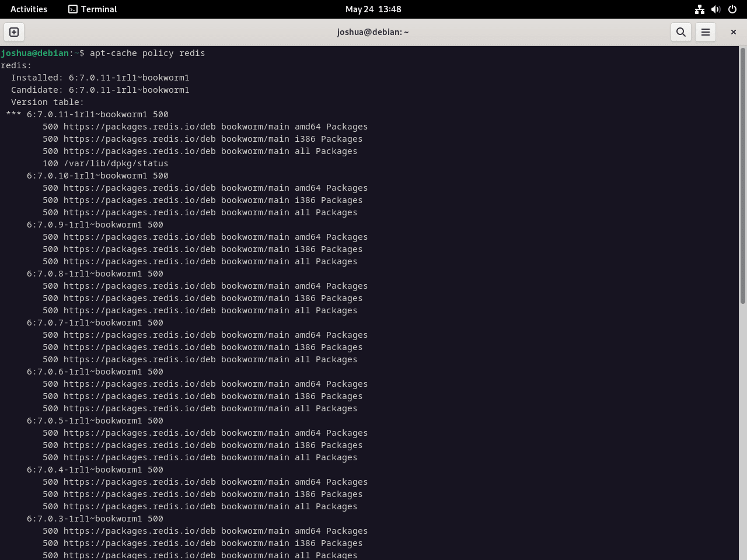The image size is (747, 560).
Task: Click the Terminal icon in top bar
Action: [73, 9]
